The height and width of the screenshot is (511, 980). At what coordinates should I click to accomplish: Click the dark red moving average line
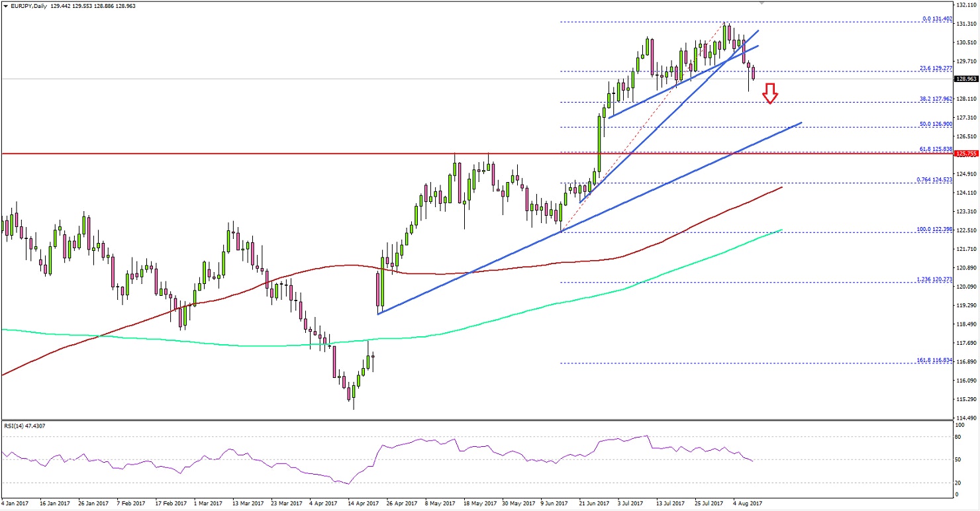(464, 271)
